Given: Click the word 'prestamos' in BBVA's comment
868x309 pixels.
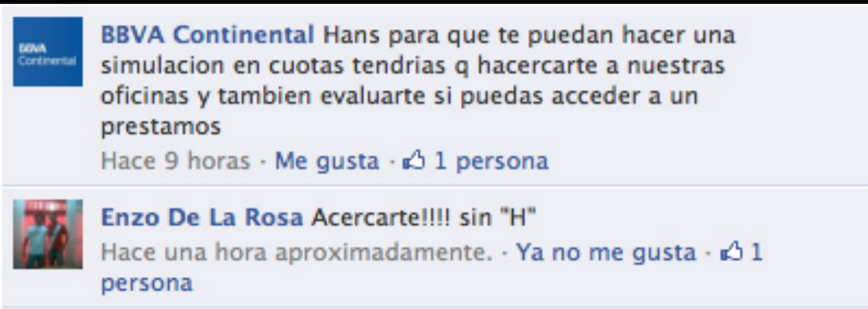Looking at the screenshot, I should [x=161, y=127].
